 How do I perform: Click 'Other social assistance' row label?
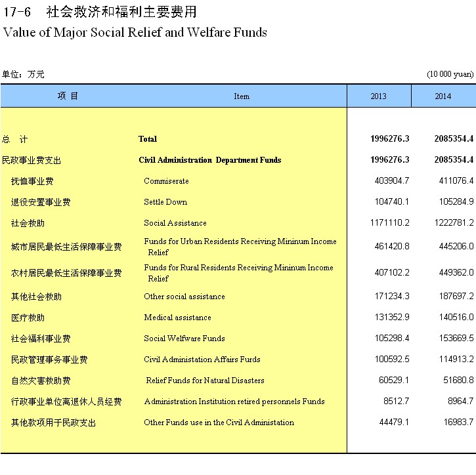pos(184,297)
